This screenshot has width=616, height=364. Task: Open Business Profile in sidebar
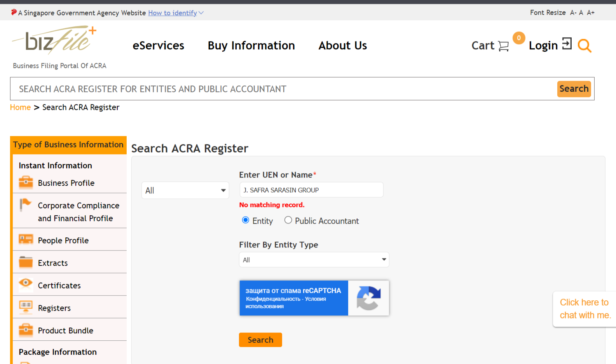pyautogui.click(x=66, y=183)
